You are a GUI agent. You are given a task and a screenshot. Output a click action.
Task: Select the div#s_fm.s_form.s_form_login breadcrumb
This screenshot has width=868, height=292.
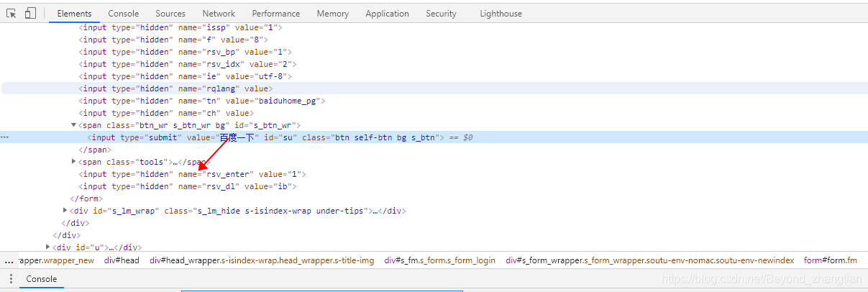(x=439, y=260)
